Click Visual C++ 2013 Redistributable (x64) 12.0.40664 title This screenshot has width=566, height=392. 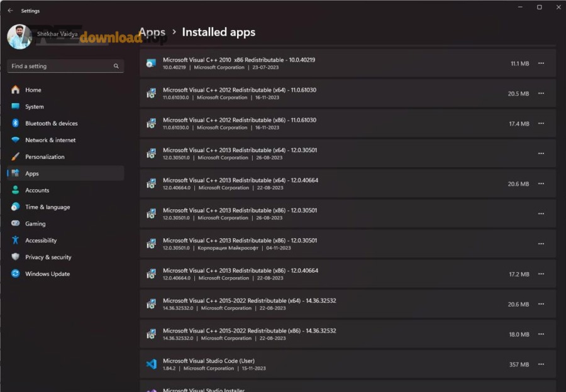[240, 180]
